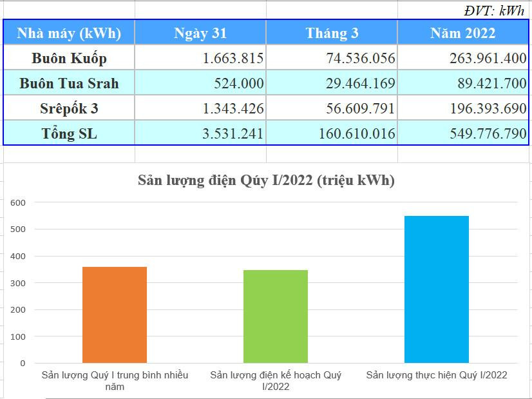
Task: Click the 600 value on vertical axis
Action: (x=17, y=202)
